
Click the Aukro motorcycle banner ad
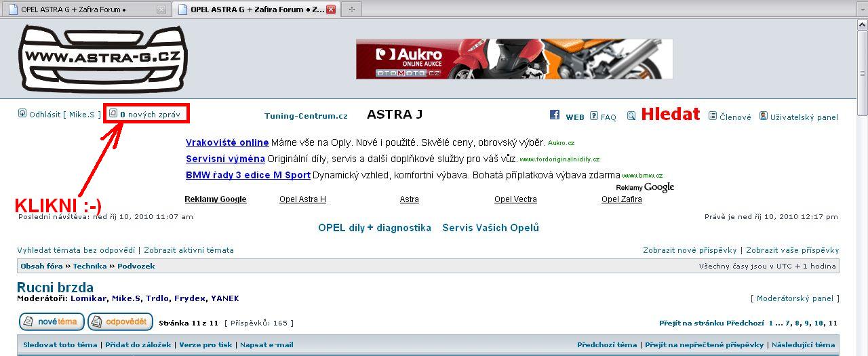click(514, 59)
